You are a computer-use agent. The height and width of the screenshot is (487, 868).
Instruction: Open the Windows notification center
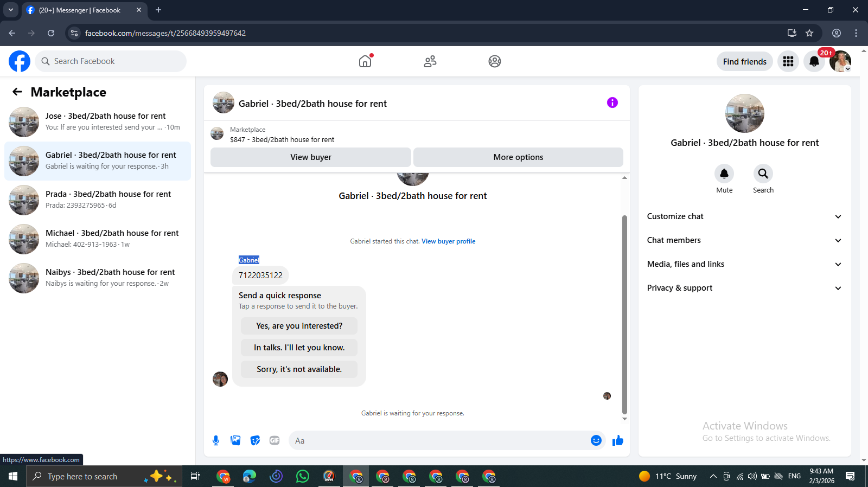coord(850,477)
